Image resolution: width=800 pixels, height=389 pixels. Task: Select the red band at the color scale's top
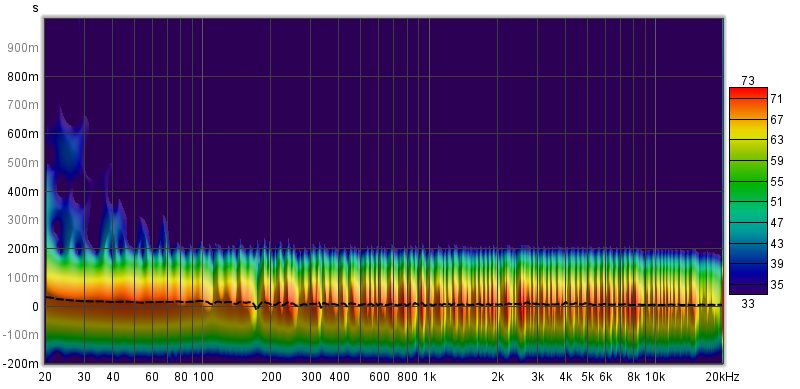(748, 92)
